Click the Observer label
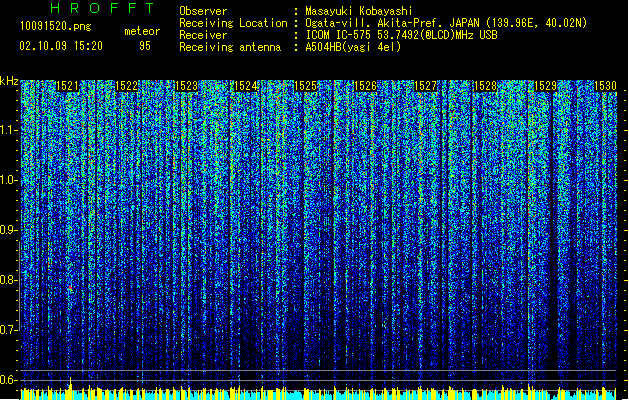The height and width of the screenshot is (400, 629). coord(203,11)
